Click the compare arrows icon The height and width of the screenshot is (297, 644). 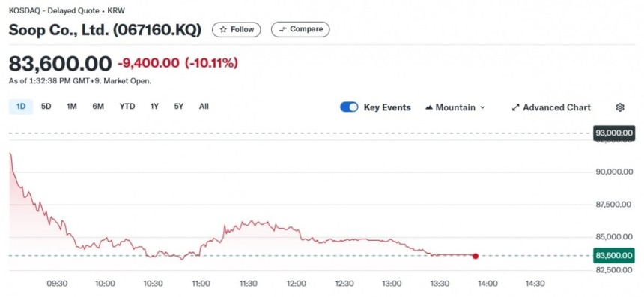pos(282,29)
